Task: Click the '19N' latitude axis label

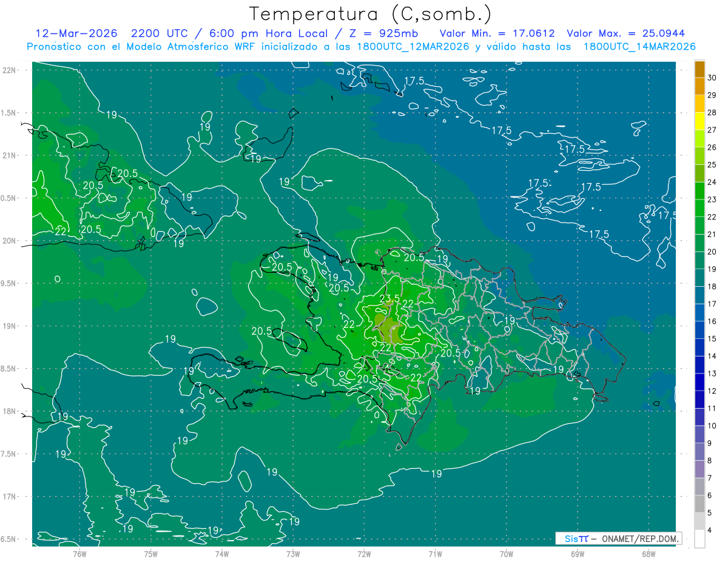Action: (x=10, y=326)
